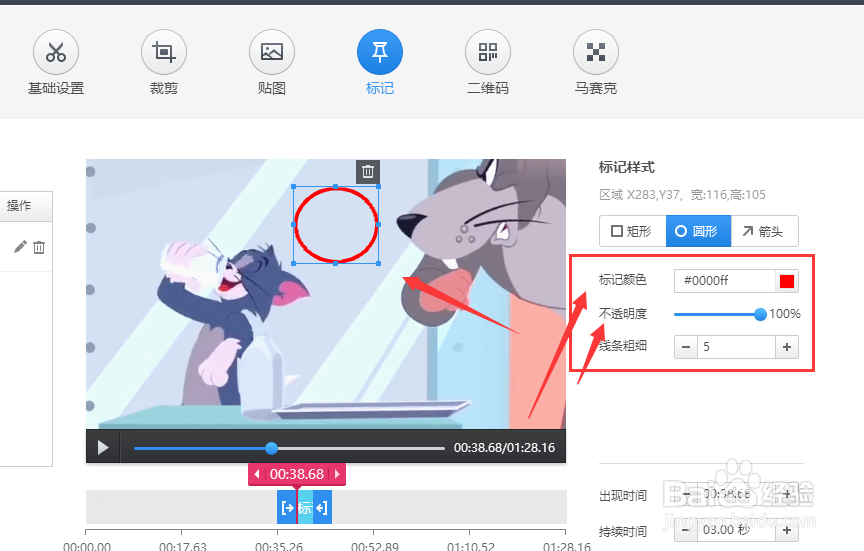This screenshot has height=551, width=864.
Task: Decrease 线条粗细 with minus button
Action: (x=685, y=347)
